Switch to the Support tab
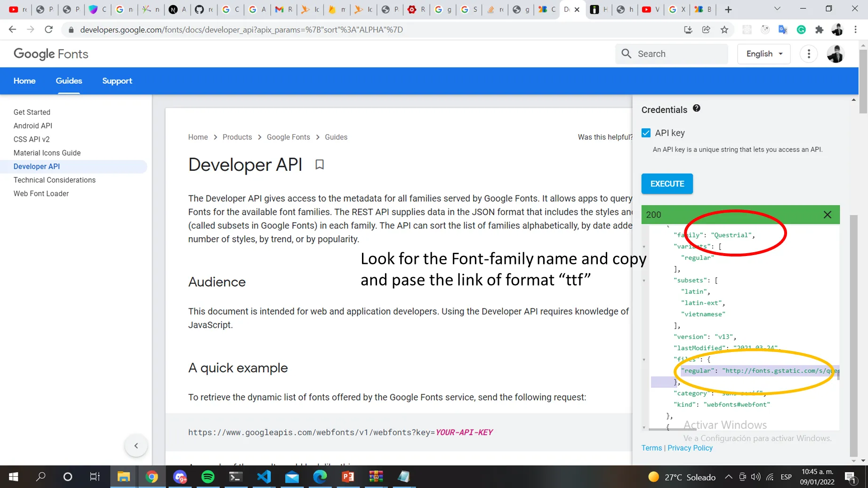868x488 pixels. pos(117,81)
